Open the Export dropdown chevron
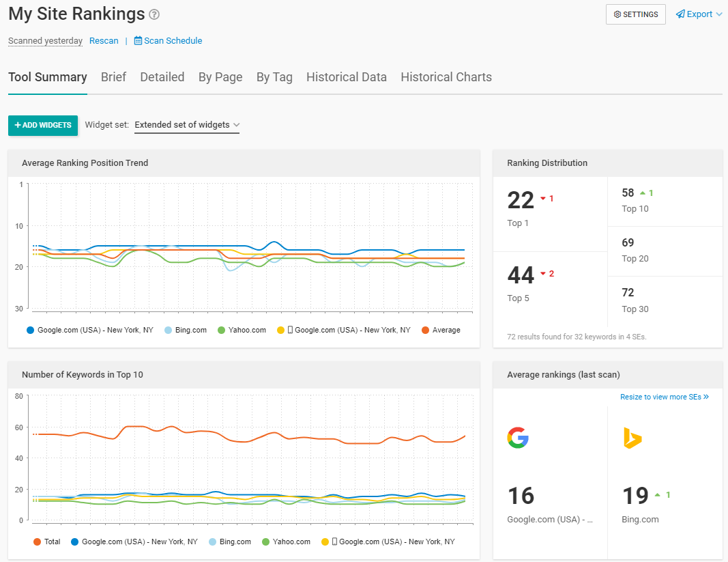 click(718, 14)
